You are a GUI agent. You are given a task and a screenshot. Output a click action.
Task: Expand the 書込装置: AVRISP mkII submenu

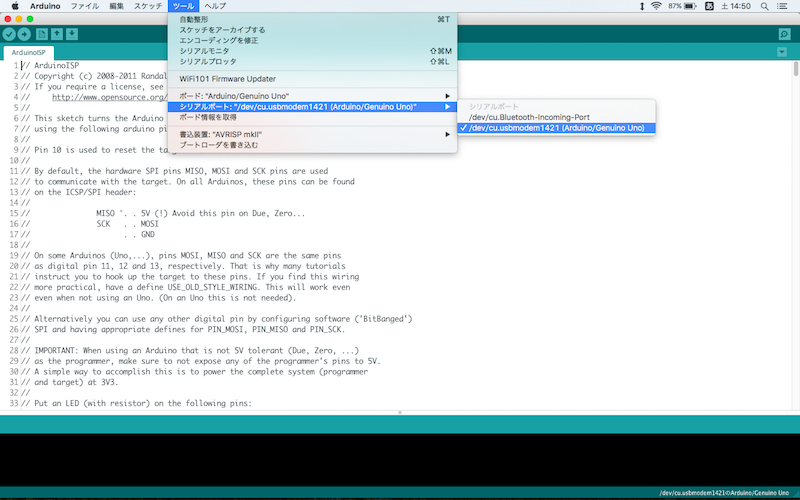click(312, 134)
